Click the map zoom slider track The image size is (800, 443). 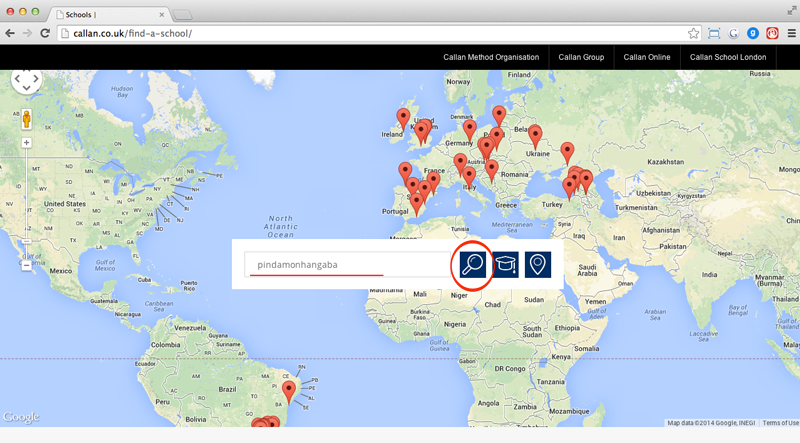click(27, 204)
